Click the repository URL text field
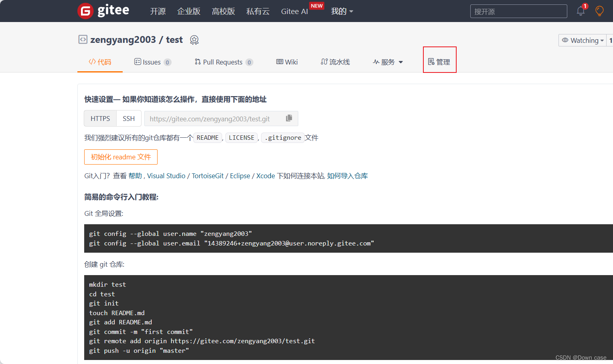Image resolution: width=613 pixels, height=364 pixels. pos(214,119)
